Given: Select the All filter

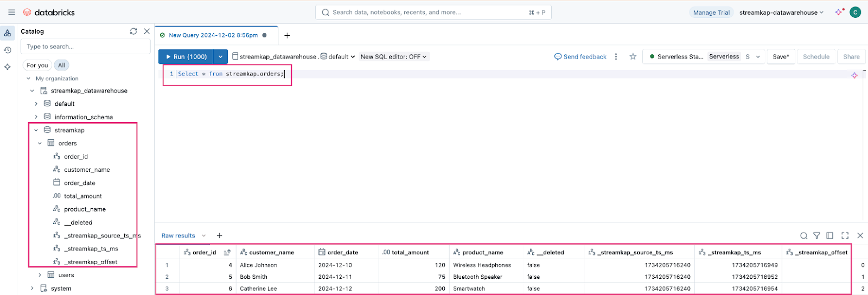Looking at the screenshot, I should point(61,65).
